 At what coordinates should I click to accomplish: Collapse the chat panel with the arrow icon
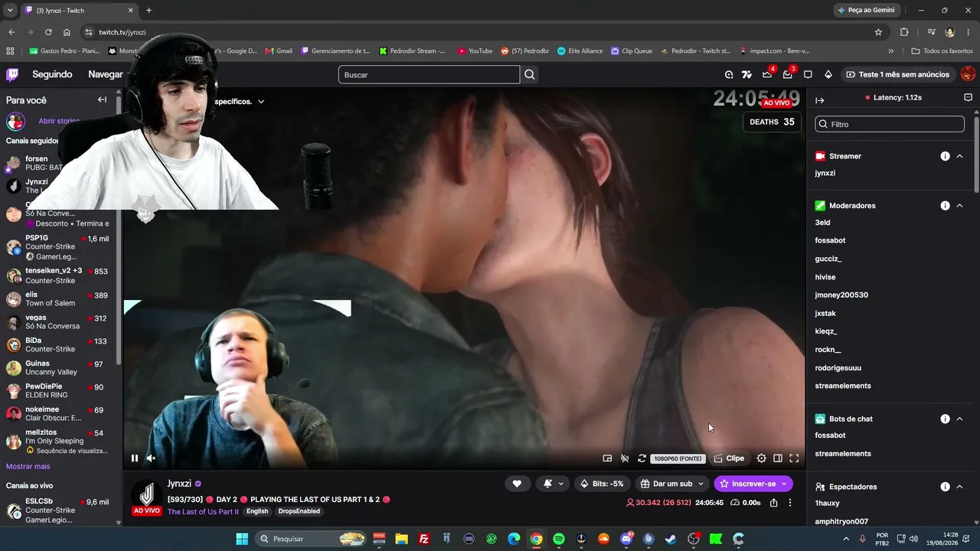(x=819, y=100)
